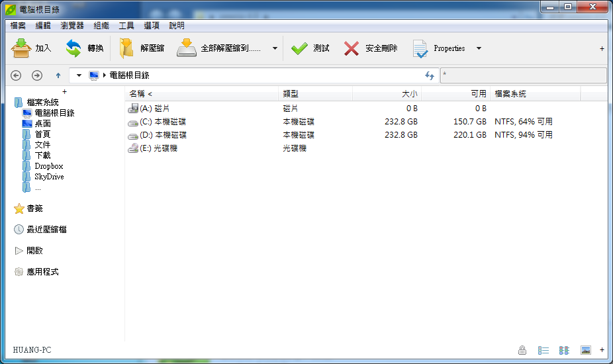Click the plus sign above the navigation tree

tap(64, 91)
